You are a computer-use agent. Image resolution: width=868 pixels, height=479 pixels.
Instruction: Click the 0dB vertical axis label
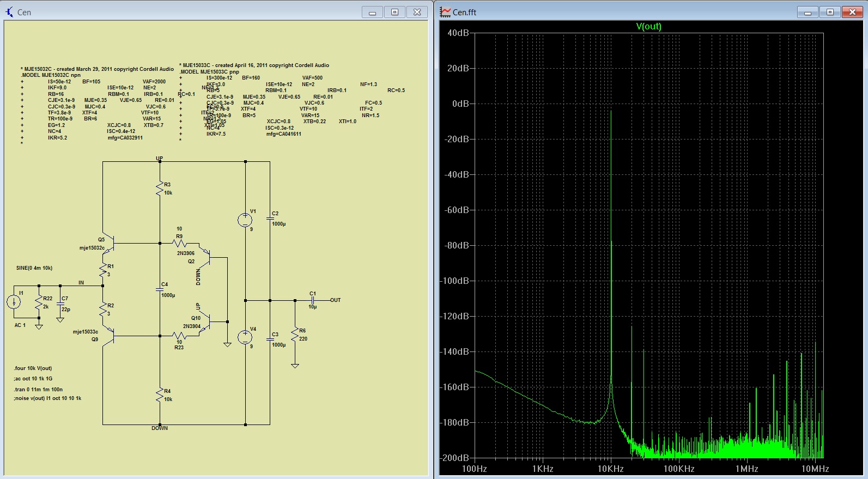pos(460,104)
